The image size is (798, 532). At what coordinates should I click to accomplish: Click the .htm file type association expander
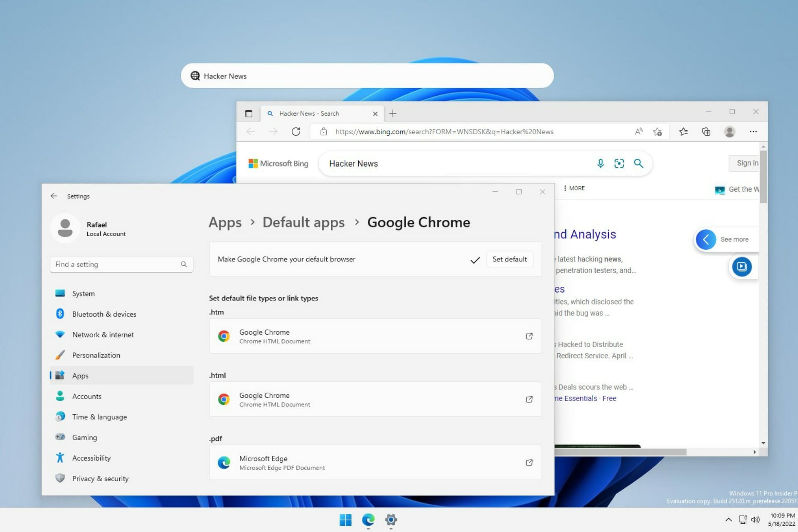coord(528,335)
